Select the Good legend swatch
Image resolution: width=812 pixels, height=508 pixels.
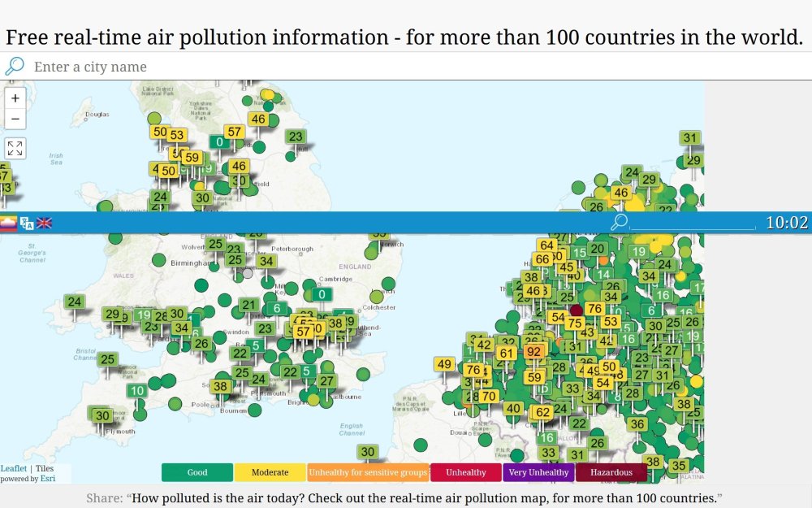(x=197, y=472)
